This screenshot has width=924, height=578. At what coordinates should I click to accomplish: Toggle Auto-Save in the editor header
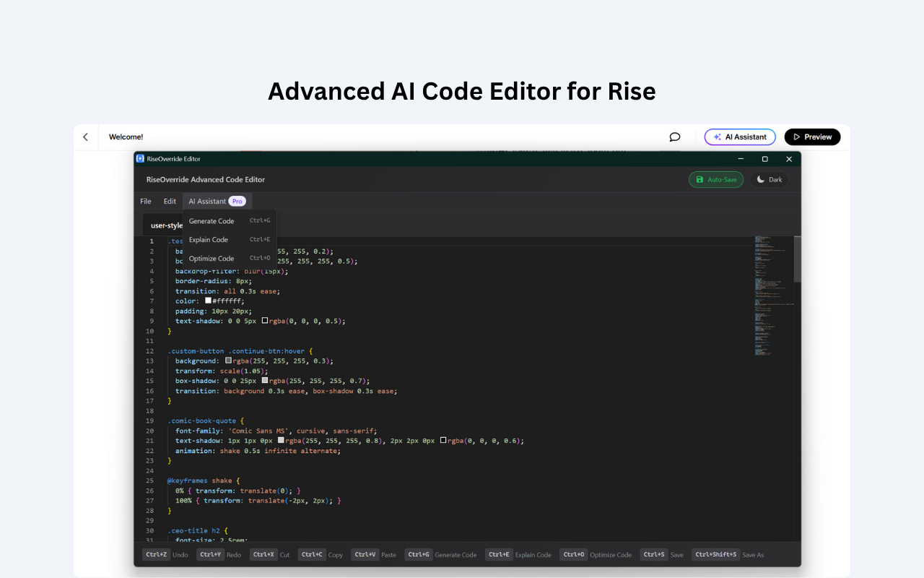coord(715,179)
